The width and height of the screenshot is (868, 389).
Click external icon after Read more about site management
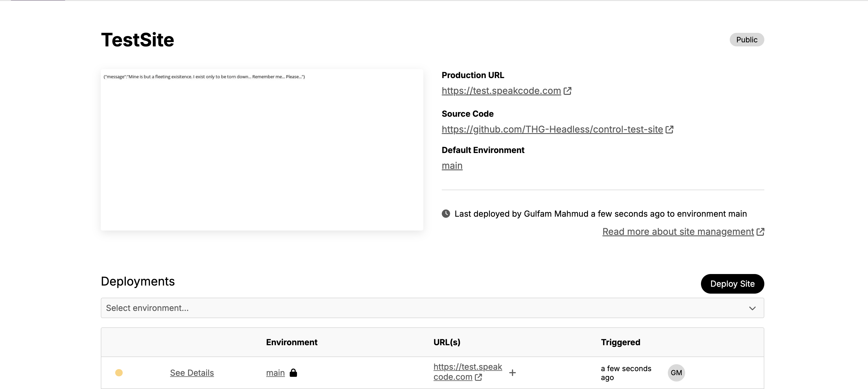tap(760, 232)
